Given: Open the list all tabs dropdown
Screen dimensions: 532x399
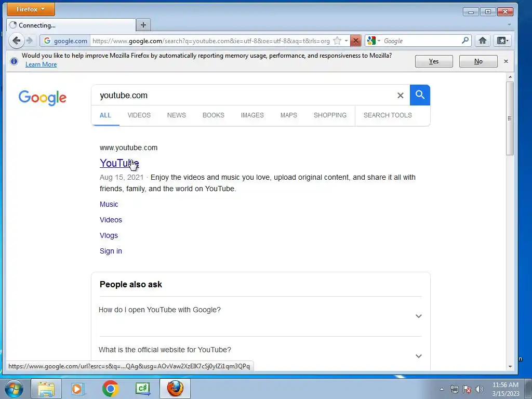Looking at the screenshot, I should [x=509, y=24].
